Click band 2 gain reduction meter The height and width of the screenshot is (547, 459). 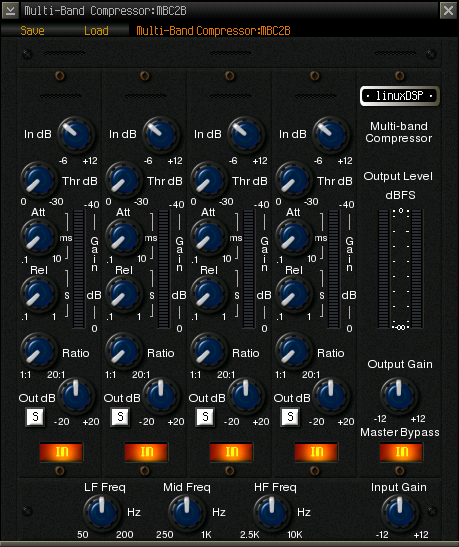(164, 269)
